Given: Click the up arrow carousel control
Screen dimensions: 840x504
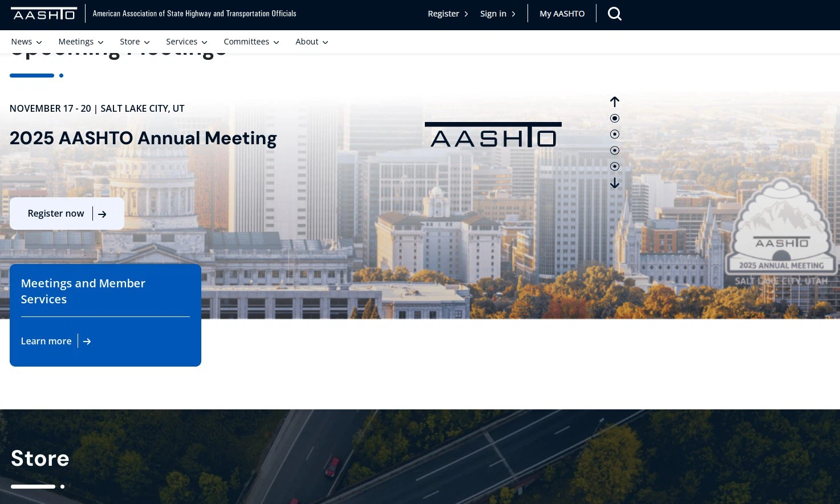Looking at the screenshot, I should click(614, 101).
